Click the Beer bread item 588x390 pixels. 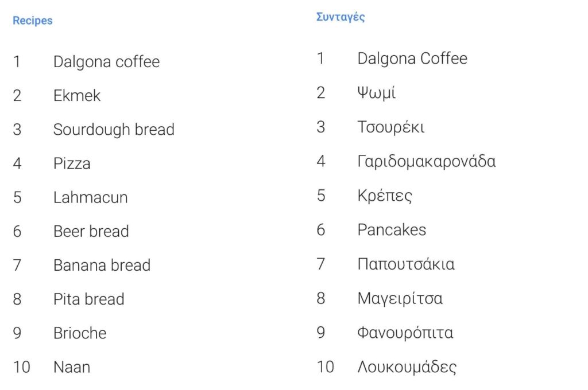(91, 231)
